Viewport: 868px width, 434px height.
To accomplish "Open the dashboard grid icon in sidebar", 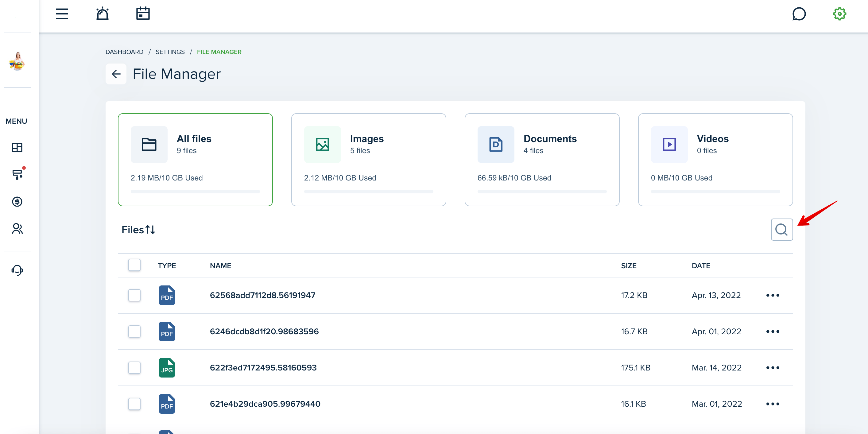I will [x=17, y=148].
